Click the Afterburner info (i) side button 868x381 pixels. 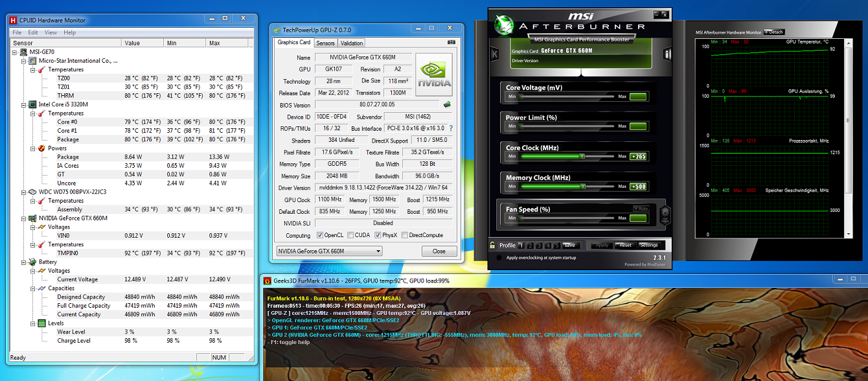pyautogui.click(x=667, y=54)
